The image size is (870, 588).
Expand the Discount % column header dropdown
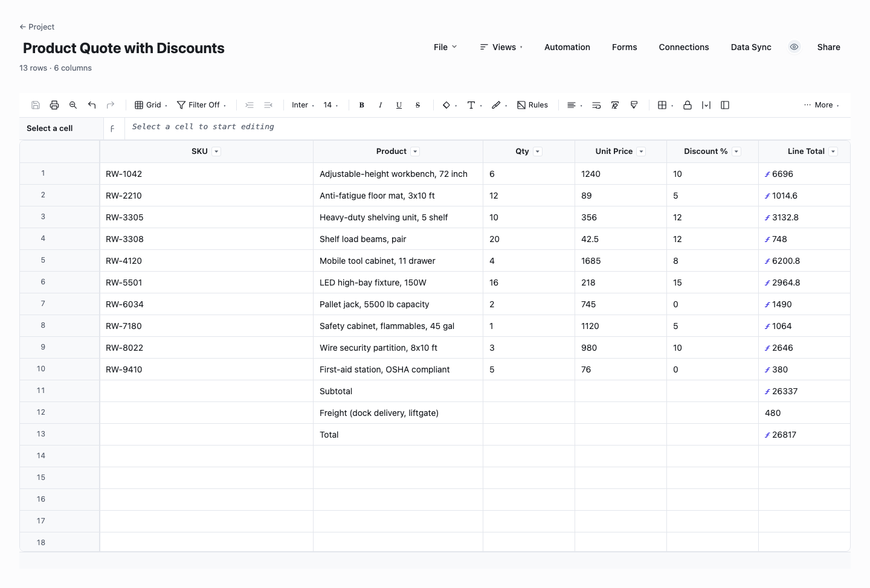(736, 152)
